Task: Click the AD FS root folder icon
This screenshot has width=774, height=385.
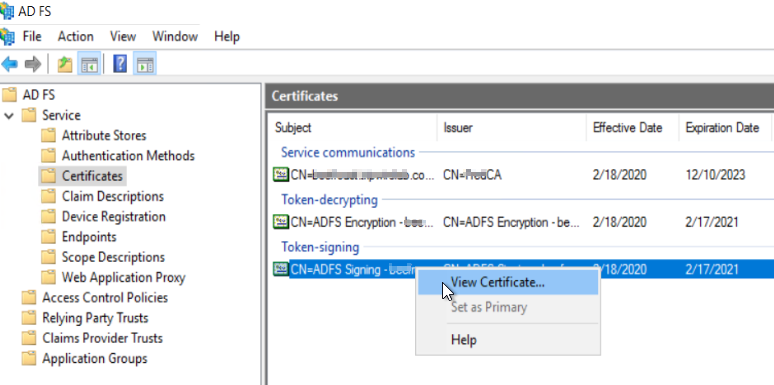Action: [x=9, y=94]
